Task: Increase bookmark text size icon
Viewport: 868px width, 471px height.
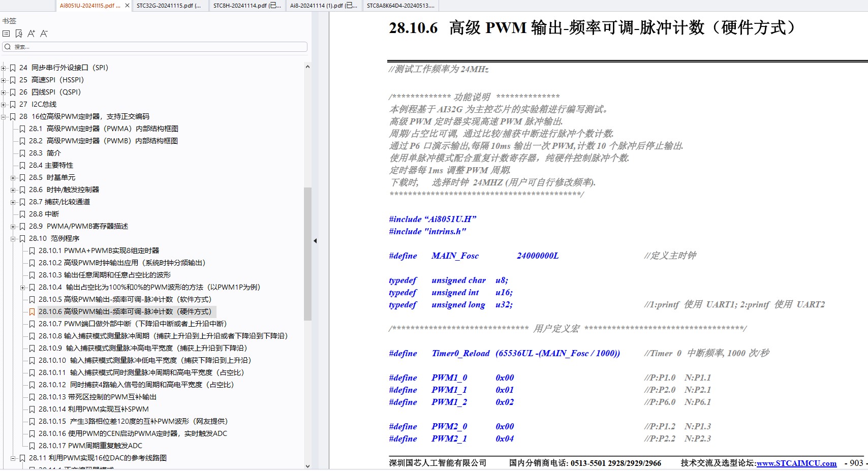Action: coord(32,34)
